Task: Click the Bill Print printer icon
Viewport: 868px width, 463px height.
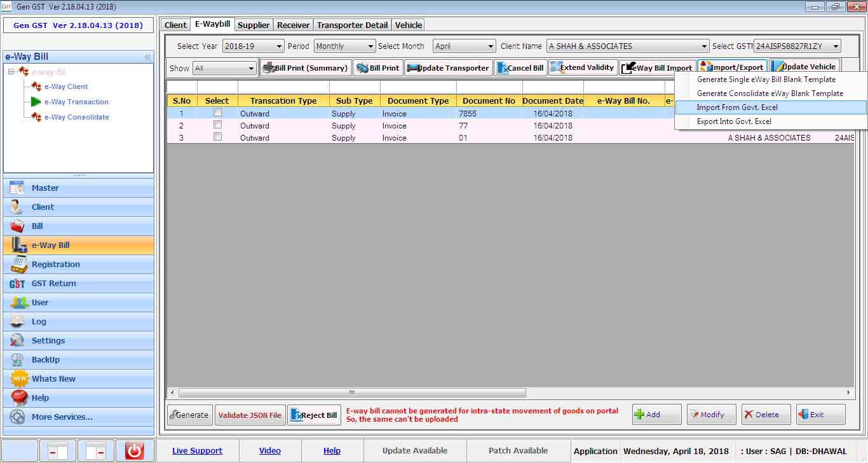Action: pyautogui.click(x=362, y=68)
